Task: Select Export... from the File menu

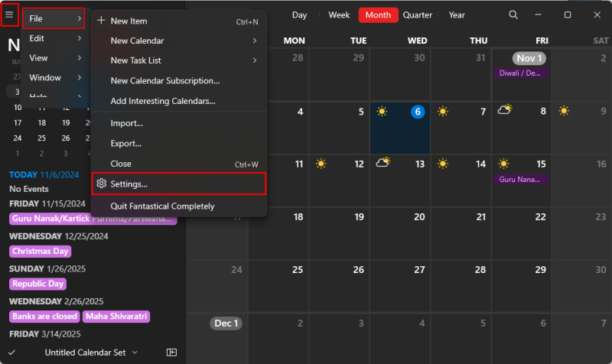Action: click(126, 143)
